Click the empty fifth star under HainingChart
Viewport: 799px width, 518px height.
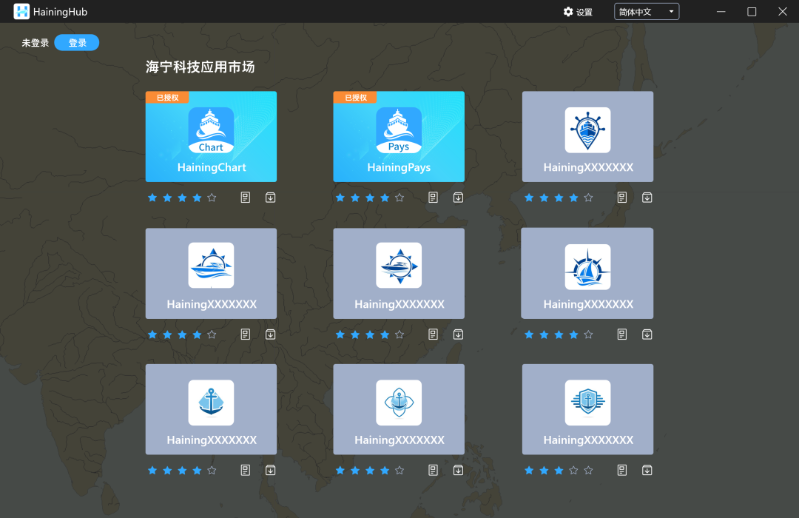coord(212,198)
